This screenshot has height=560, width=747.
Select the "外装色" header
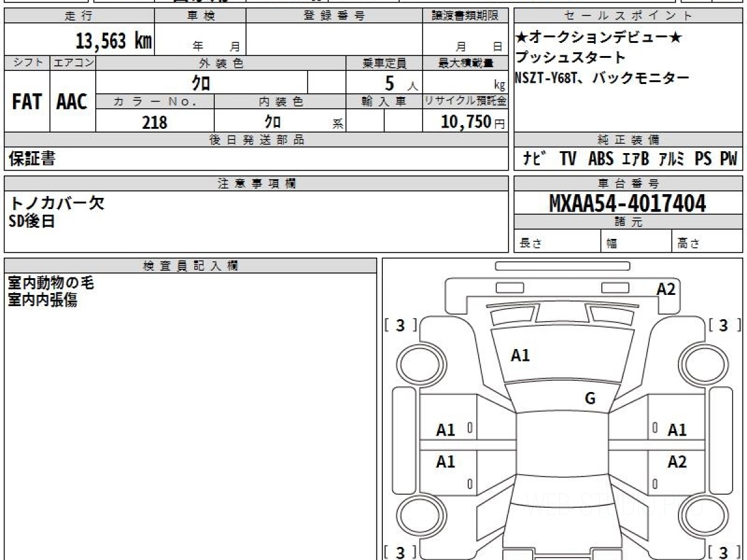[x=221, y=63]
